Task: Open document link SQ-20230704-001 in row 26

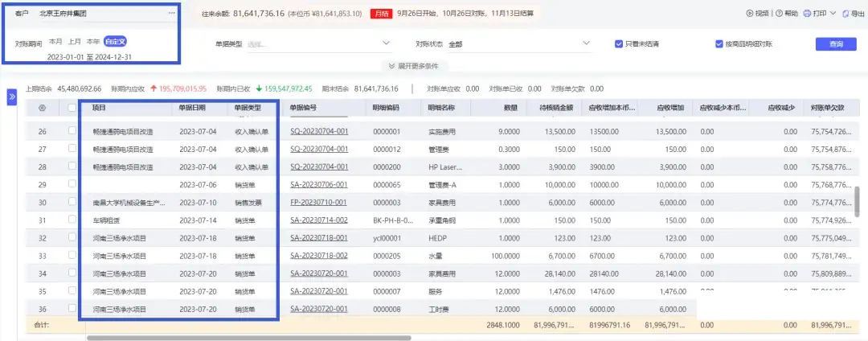Action: (x=319, y=132)
